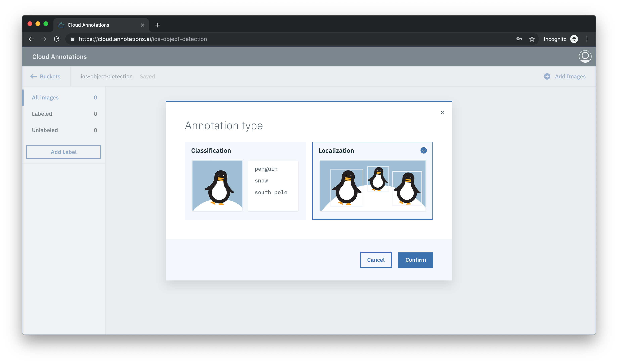
Task: Select the Labeled filter
Action: point(64,114)
